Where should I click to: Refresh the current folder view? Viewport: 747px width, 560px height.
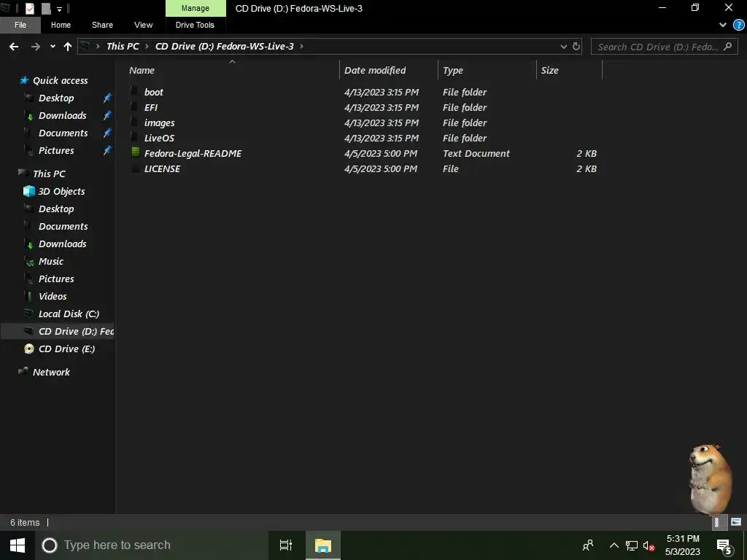pos(576,47)
